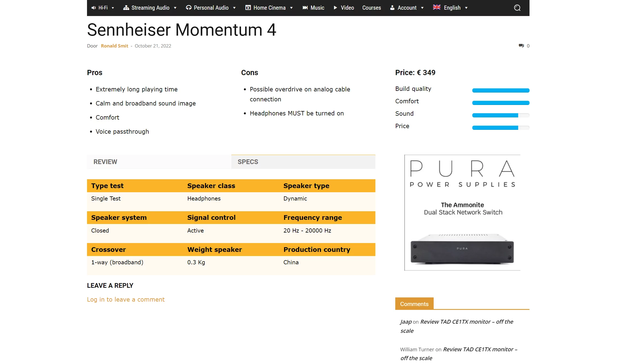Viewport: 619px width, 364px height.
Task: Click the Account user icon
Action: point(392,8)
